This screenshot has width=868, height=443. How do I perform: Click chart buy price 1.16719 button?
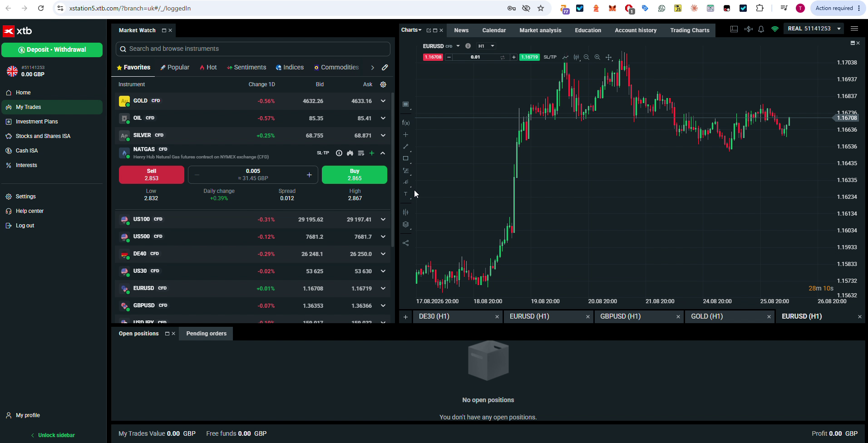[529, 57]
